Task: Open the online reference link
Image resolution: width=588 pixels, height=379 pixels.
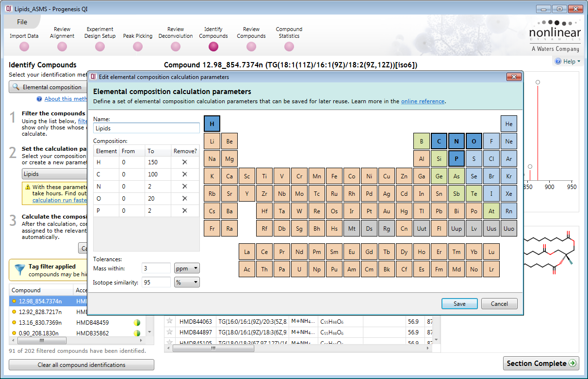Action: pyautogui.click(x=423, y=101)
